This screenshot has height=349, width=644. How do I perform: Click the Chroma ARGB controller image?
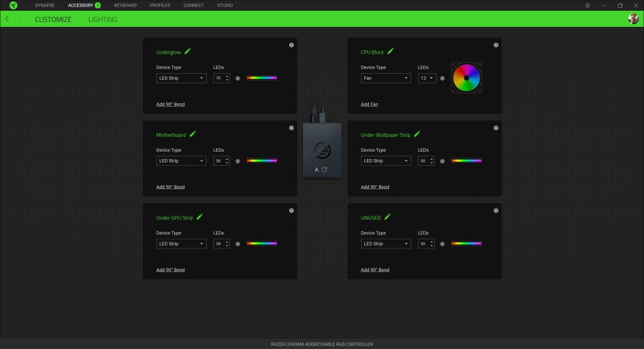pos(323,150)
